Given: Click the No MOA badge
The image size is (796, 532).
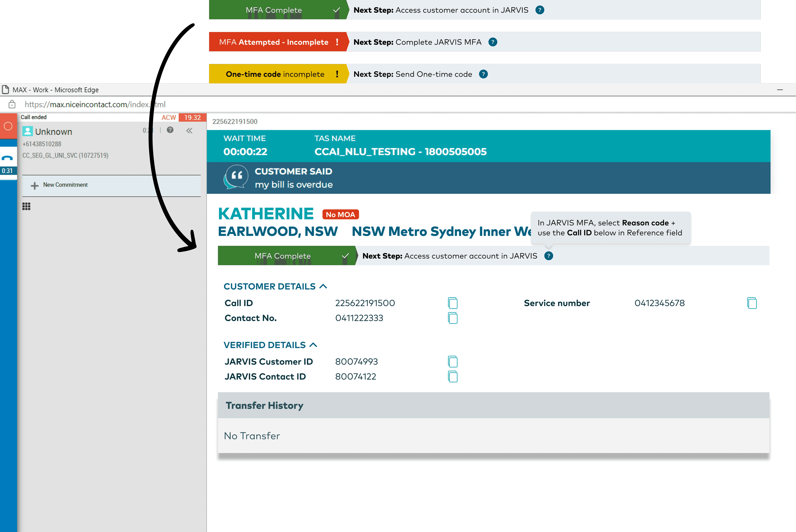Looking at the screenshot, I should [x=340, y=214].
